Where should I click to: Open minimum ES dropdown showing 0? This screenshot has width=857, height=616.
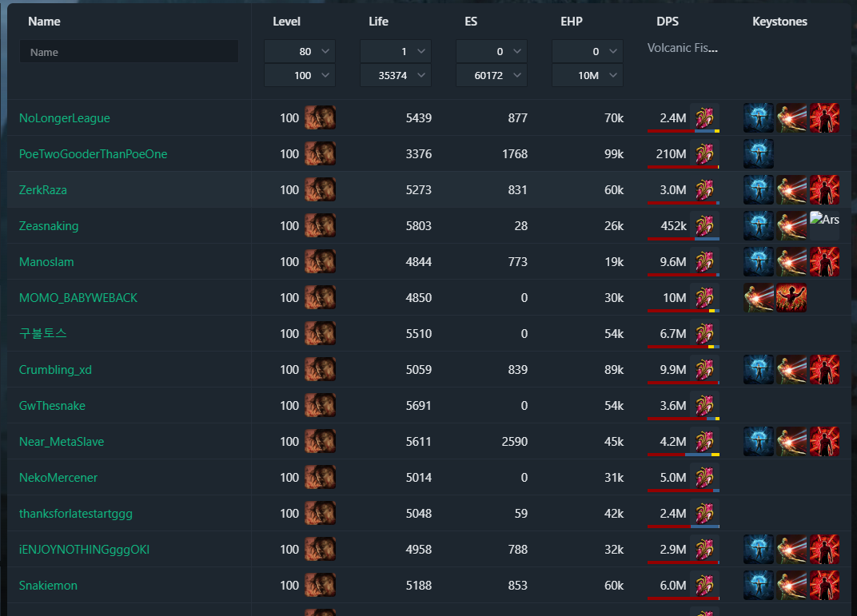click(492, 51)
